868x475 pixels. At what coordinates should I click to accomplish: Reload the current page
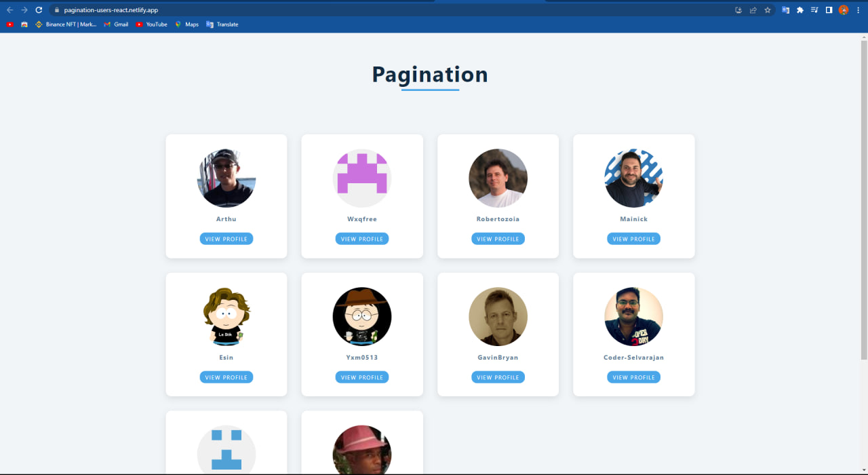[x=39, y=10]
